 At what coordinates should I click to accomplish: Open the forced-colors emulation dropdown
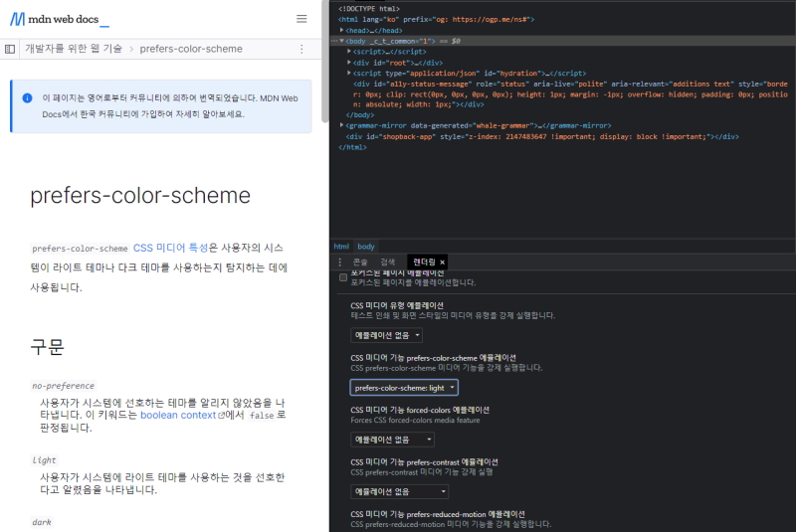(x=392, y=440)
